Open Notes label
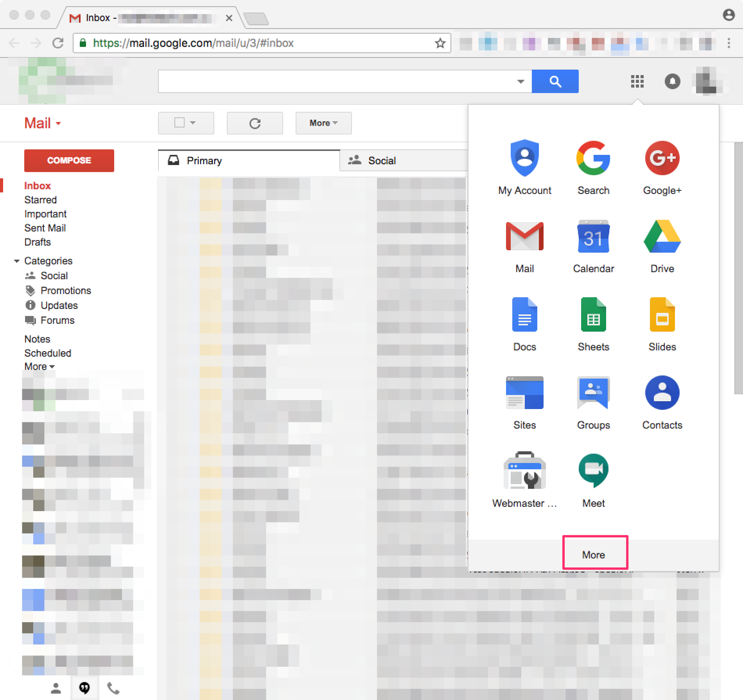Image resolution: width=743 pixels, height=700 pixels. click(37, 339)
